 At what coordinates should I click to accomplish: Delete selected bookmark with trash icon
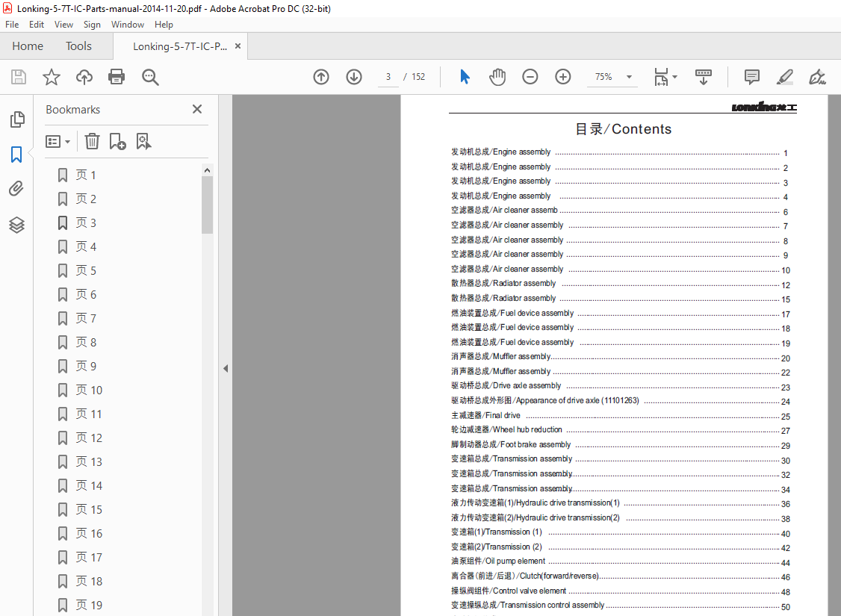93,142
